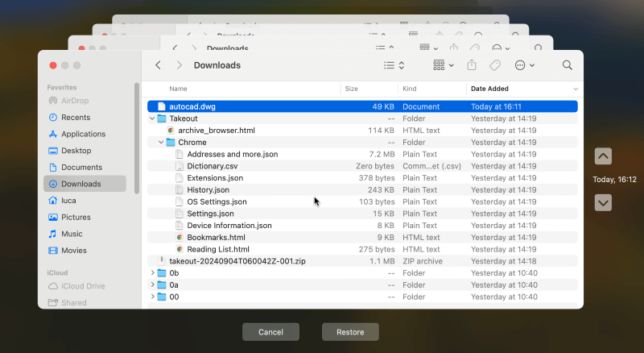Select the Device Information.json file

click(x=363, y=226)
